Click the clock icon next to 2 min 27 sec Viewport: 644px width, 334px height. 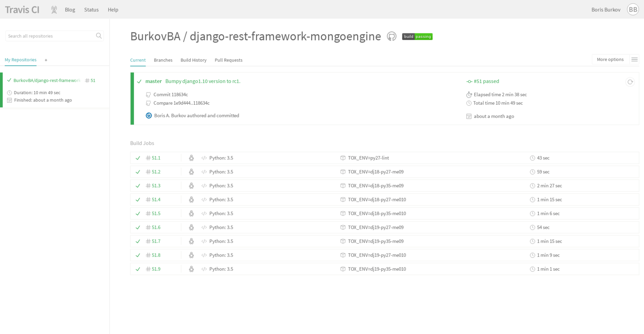pos(533,186)
